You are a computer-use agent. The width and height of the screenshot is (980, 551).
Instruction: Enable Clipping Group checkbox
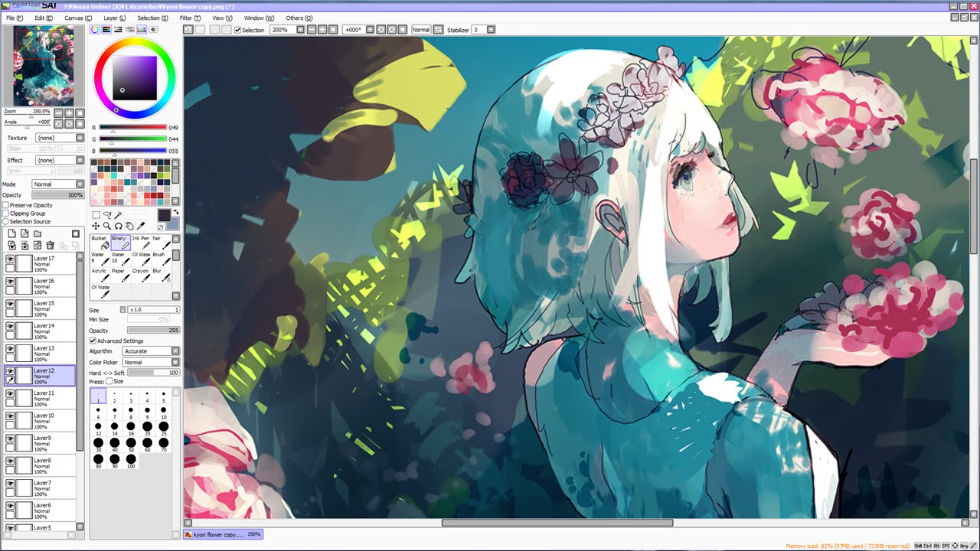pos(6,214)
